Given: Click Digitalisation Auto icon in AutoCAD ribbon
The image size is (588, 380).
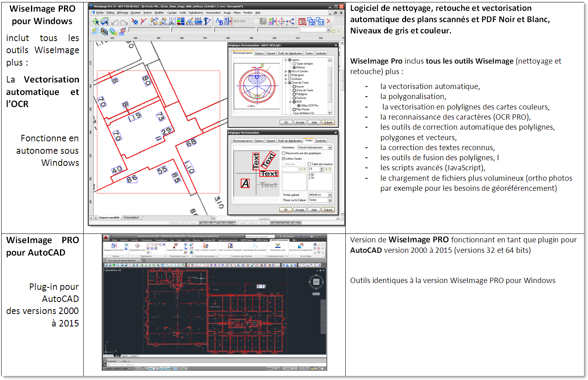Looking at the screenshot, I should click(x=137, y=246).
